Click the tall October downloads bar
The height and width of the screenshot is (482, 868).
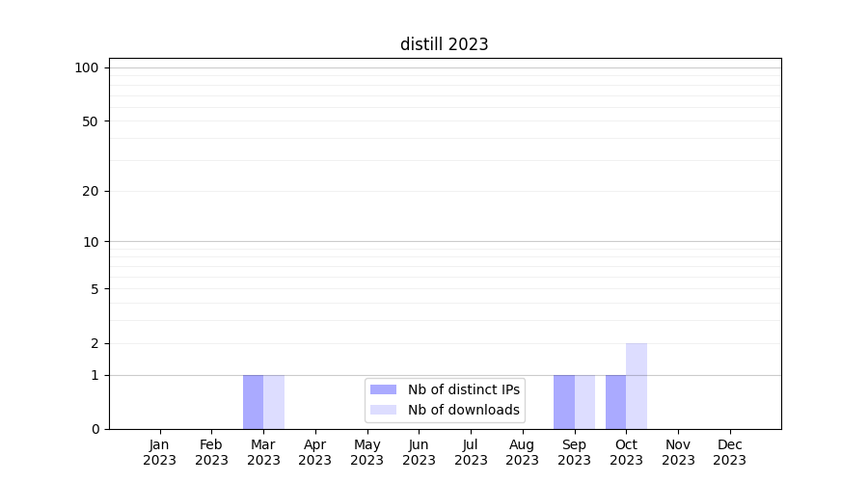click(x=637, y=386)
